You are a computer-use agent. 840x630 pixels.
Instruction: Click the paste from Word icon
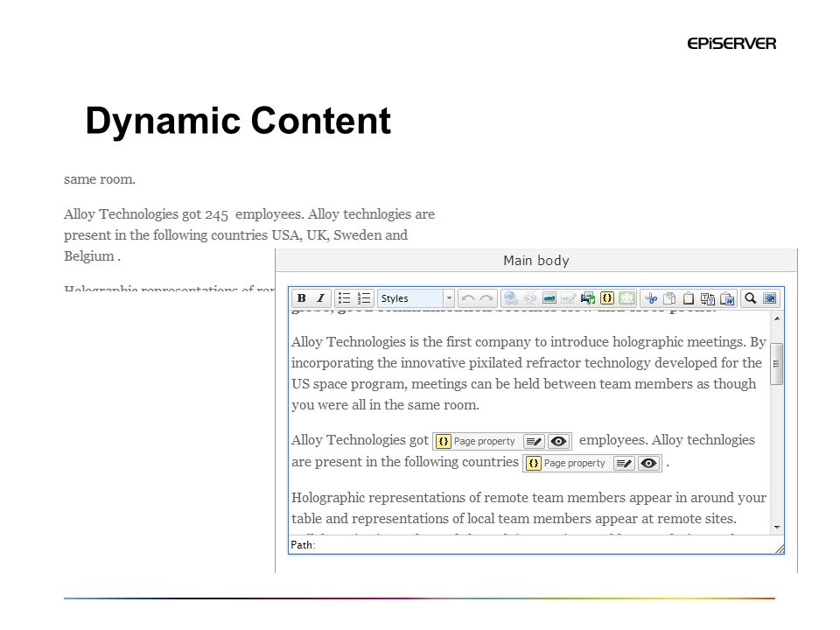tap(727, 298)
